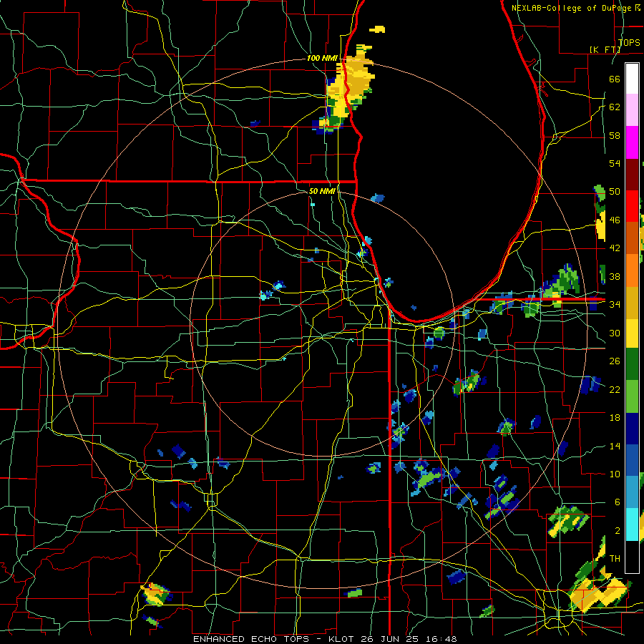
Task: Click the legend value "62"
Action: [615, 107]
